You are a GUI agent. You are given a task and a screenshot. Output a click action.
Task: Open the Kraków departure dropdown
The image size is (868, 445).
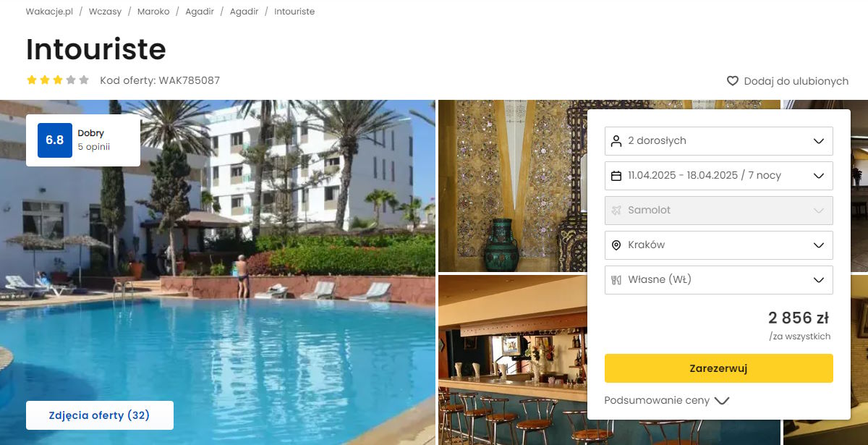click(x=719, y=245)
